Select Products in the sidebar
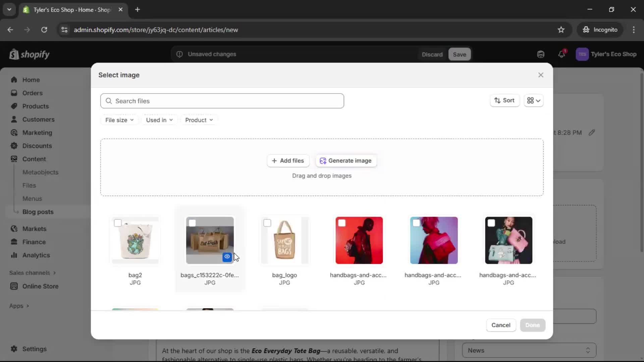Screen dimensions: 644x362 [x=36, y=106]
